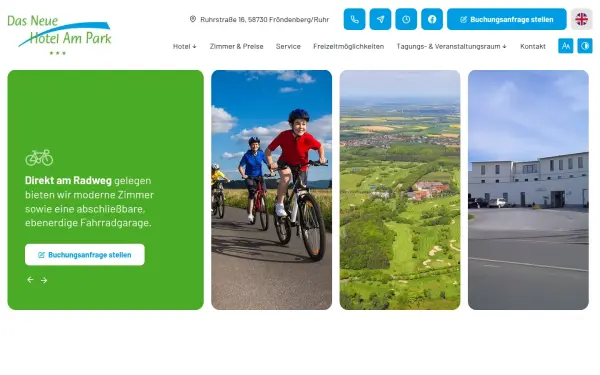Click the 'Direkt am Radweg' heading text
This screenshot has height=375, width=600.
(x=68, y=180)
